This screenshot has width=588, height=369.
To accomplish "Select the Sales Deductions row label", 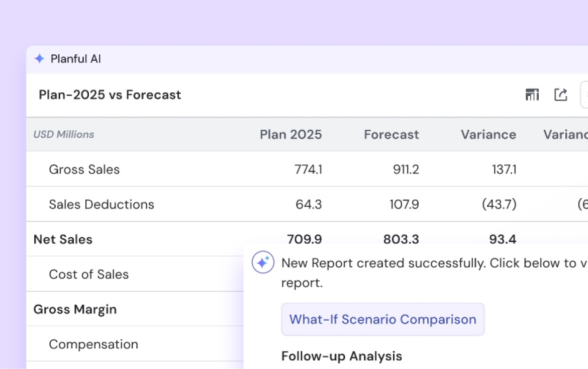I will (x=101, y=204).
